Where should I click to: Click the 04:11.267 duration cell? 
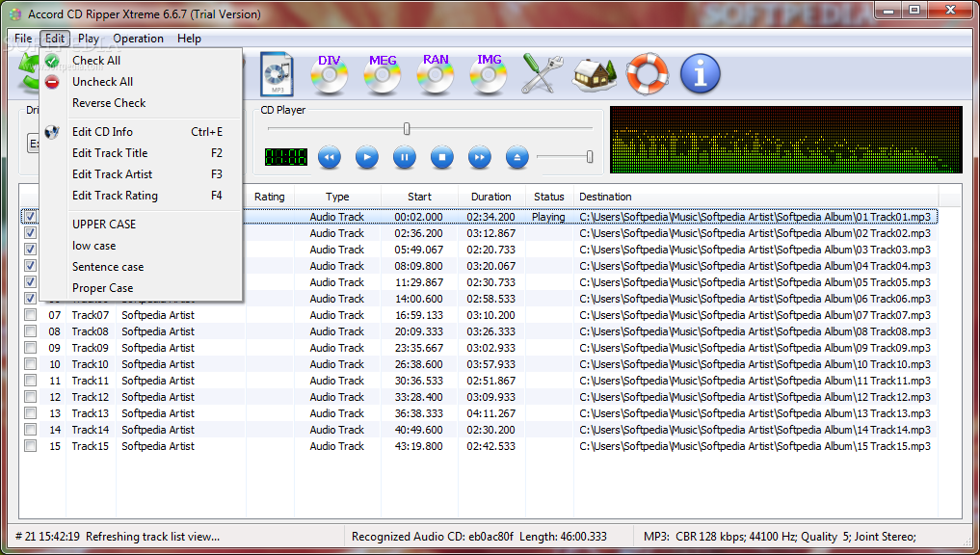coord(491,413)
